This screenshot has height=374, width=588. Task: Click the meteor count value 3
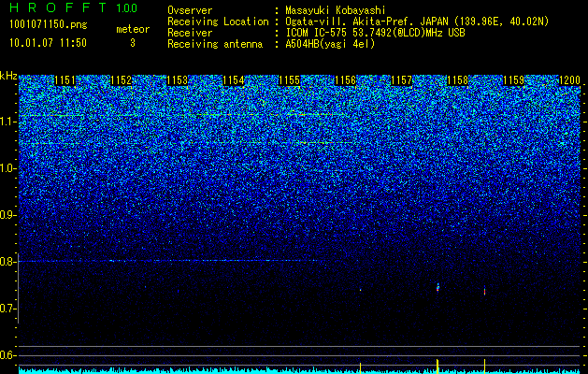point(133,43)
